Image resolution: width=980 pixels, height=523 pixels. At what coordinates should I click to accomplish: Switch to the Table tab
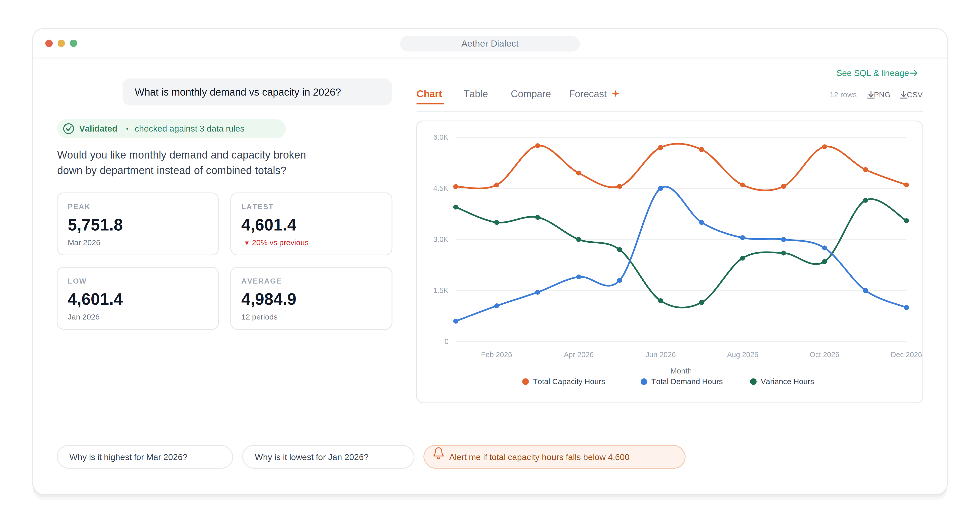[x=475, y=94]
